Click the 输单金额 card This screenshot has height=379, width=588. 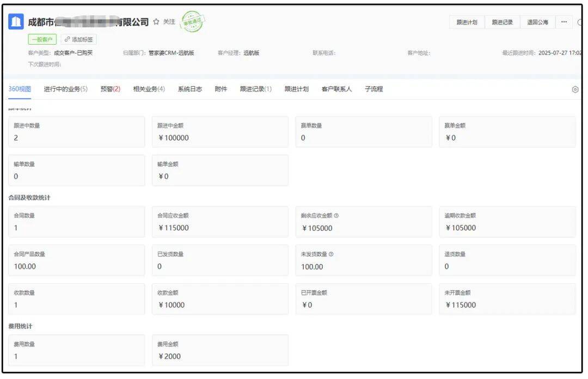click(x=220, y=170)
